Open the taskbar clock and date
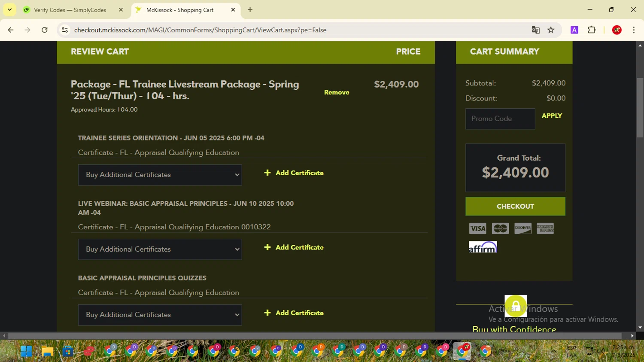This screenshot has width=644, height=362. pos(623,351)
